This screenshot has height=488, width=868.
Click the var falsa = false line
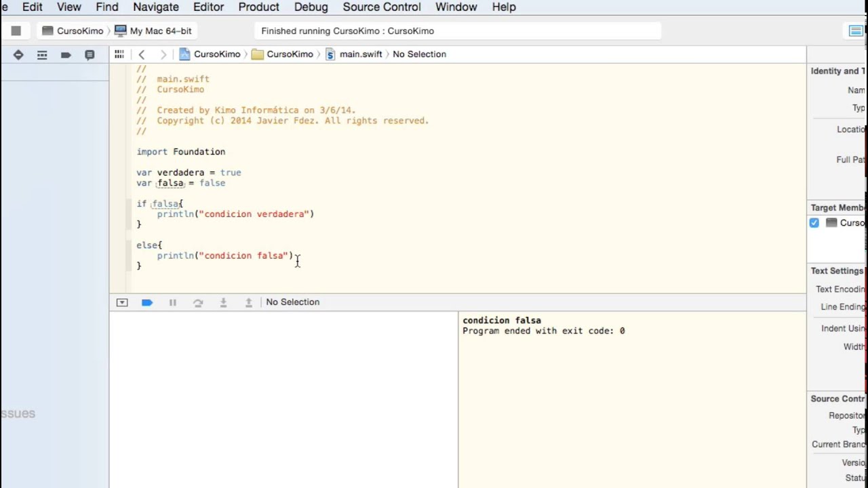point(181,183)
